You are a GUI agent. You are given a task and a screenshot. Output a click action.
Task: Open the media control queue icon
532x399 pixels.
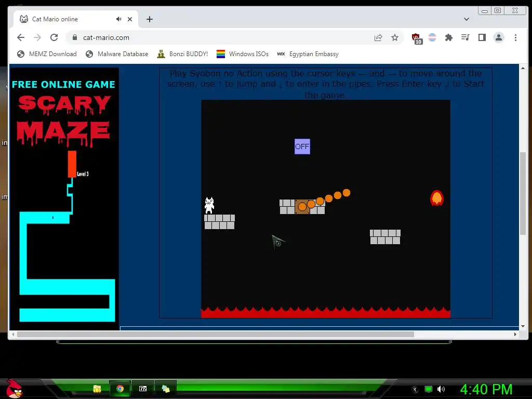(465, 37)
